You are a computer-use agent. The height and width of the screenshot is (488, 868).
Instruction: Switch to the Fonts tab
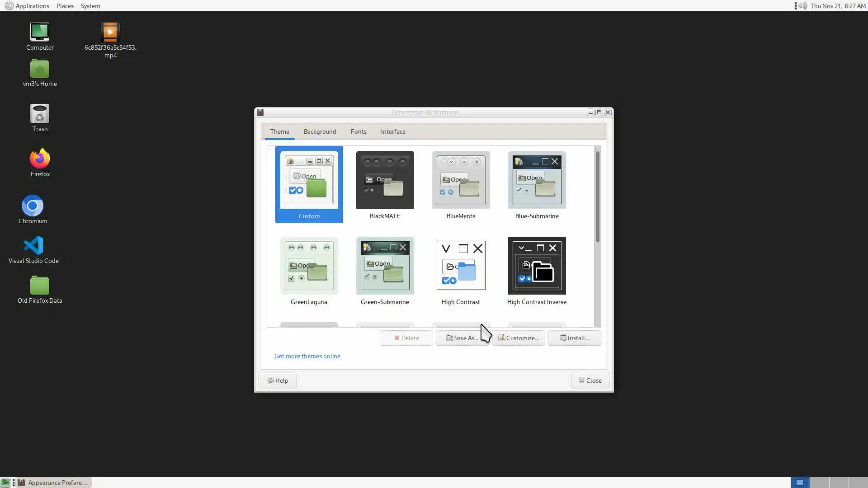(x=359, y=131)
